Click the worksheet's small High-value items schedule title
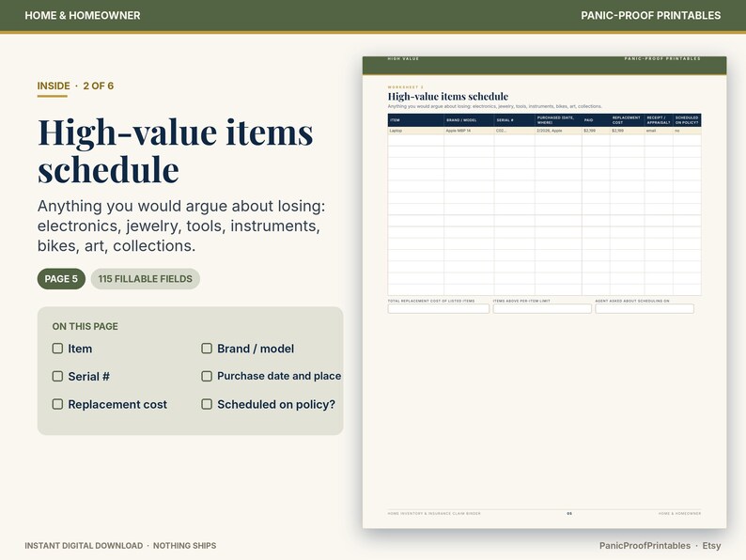The width and height of the screenshot is (746, 560). (448, 96)
